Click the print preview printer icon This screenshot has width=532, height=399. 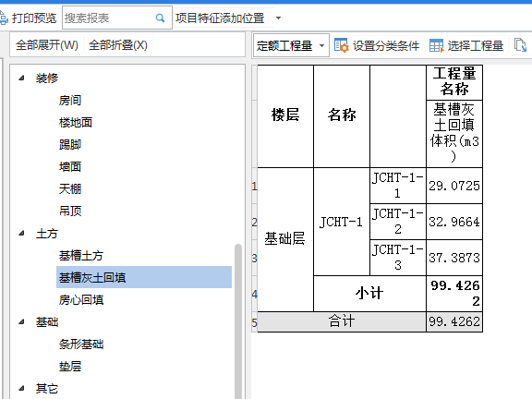(4, 18)
